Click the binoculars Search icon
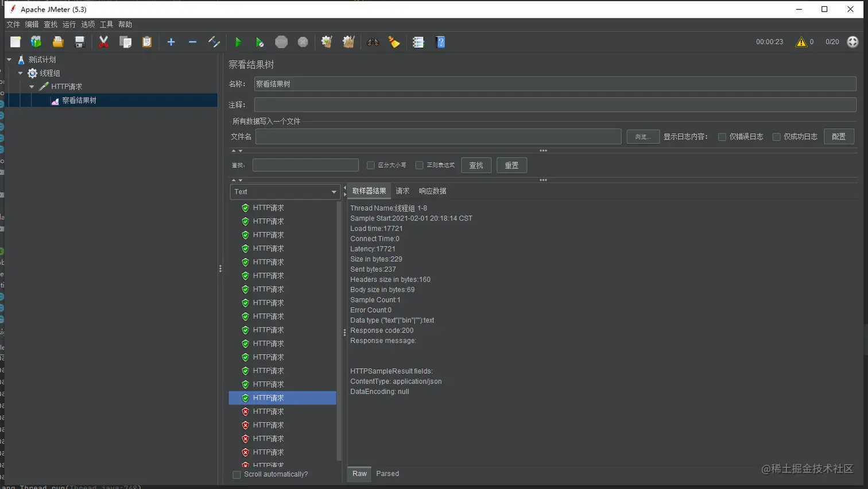 pyautogui.click(x=373, y=42)
